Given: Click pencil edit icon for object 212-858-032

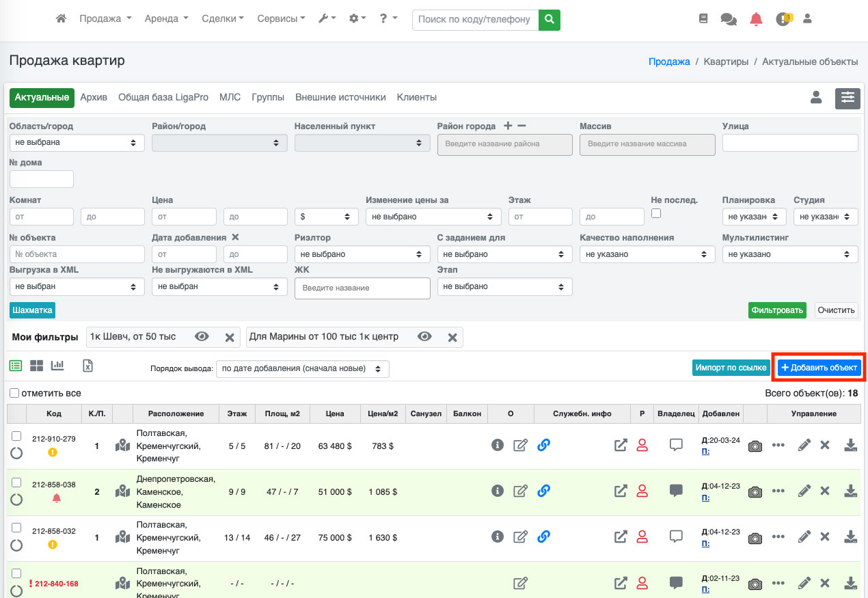Looking at the screenshot, I should (x=804, y=537).
